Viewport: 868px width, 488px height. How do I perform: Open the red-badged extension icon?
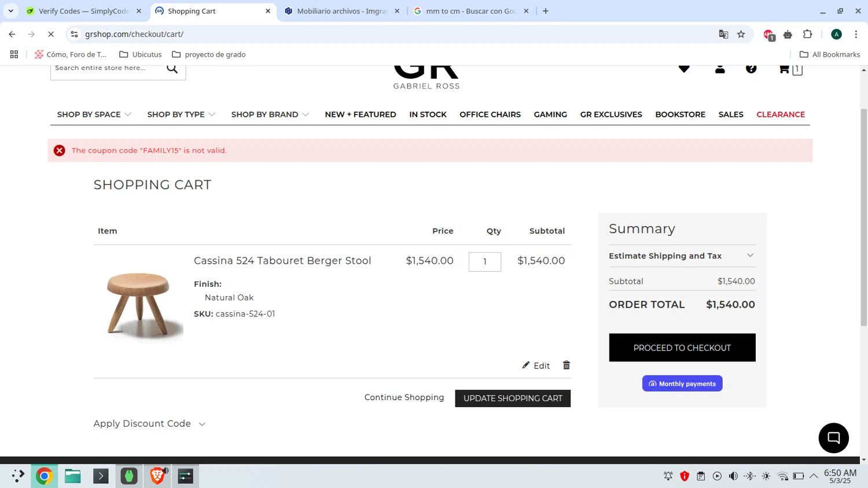click(x=768, y=35)
